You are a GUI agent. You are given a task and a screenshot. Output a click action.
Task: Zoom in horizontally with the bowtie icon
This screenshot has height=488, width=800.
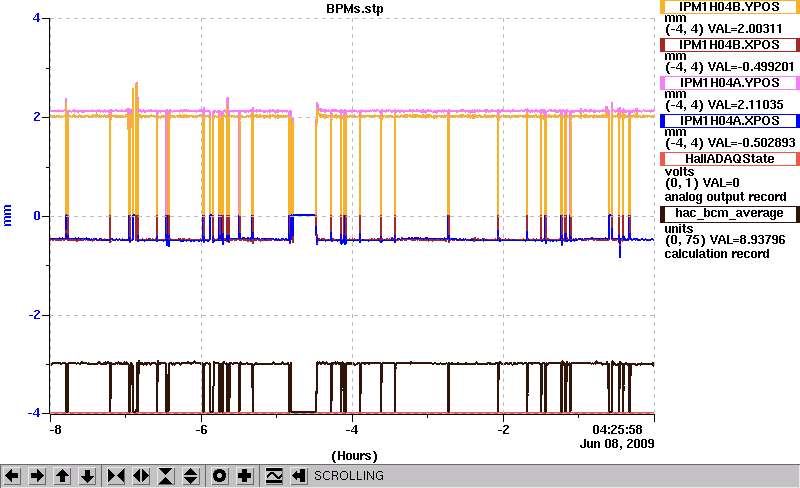[x=116, y=476]
